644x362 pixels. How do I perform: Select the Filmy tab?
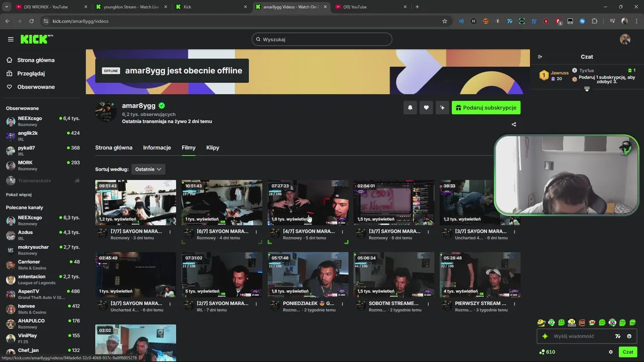189,148
